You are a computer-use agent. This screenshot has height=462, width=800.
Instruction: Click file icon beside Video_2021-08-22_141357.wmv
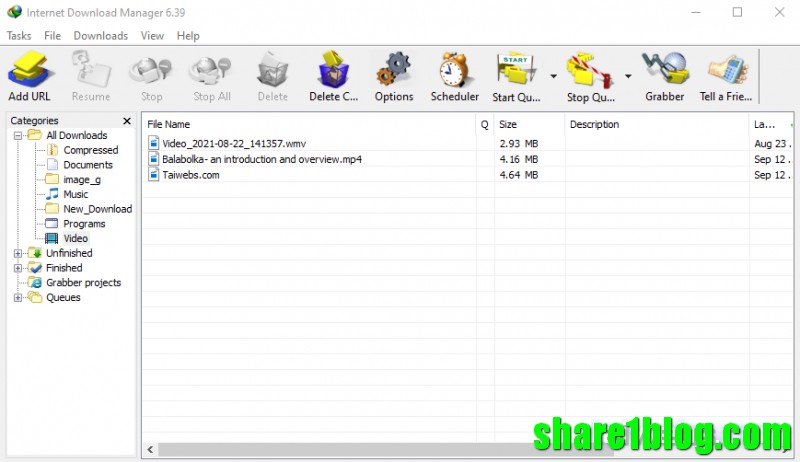pyautogui.click(x=154, y=143)
